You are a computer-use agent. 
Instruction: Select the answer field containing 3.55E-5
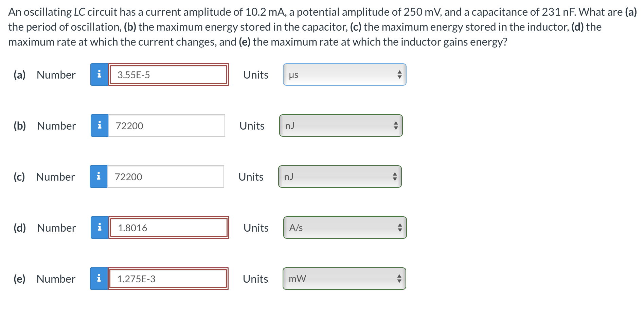[168, 74]
